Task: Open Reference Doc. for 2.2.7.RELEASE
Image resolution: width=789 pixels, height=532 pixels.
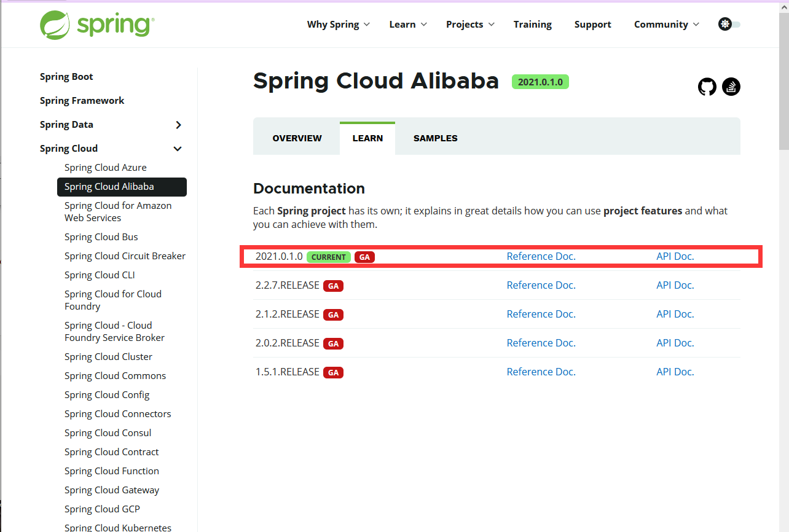Action: (541, 285)
